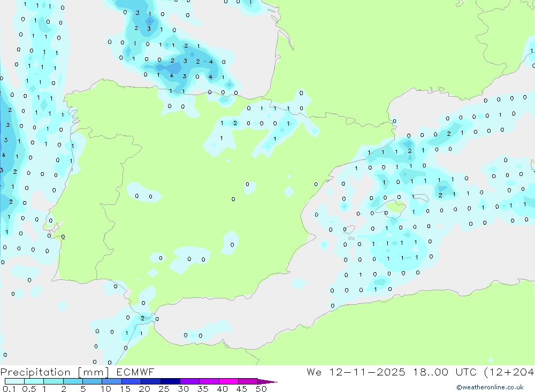Click the legend label '0.5'
The height and width of the screenshot is (392, 535).
(29, 389)
